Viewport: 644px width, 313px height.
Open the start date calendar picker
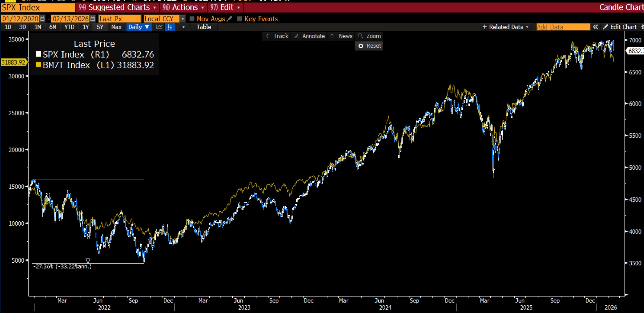tap(42, 19)
